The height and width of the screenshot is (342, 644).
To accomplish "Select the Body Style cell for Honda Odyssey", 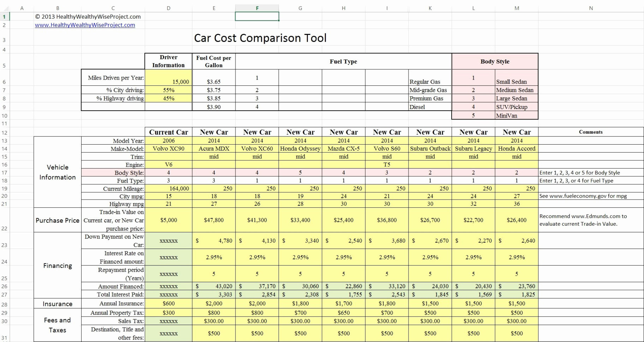I will (x=300, y=172).
